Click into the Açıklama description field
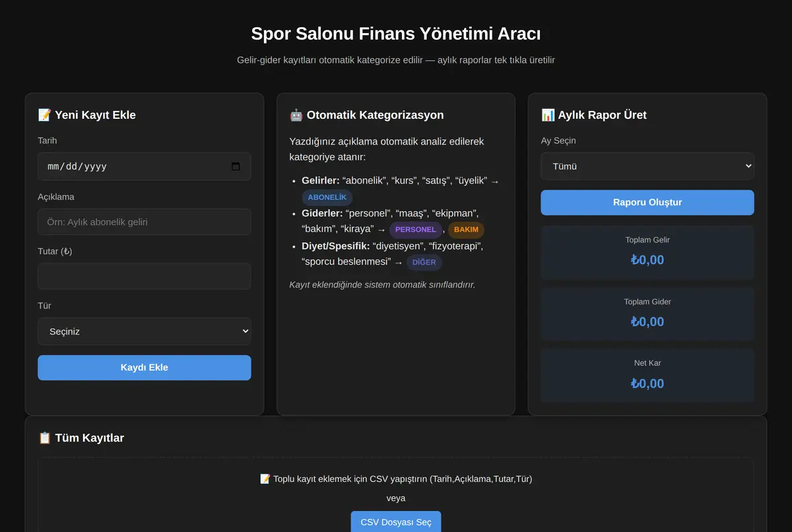This screenshot has width=792, height=532. (x=145, y=222)
